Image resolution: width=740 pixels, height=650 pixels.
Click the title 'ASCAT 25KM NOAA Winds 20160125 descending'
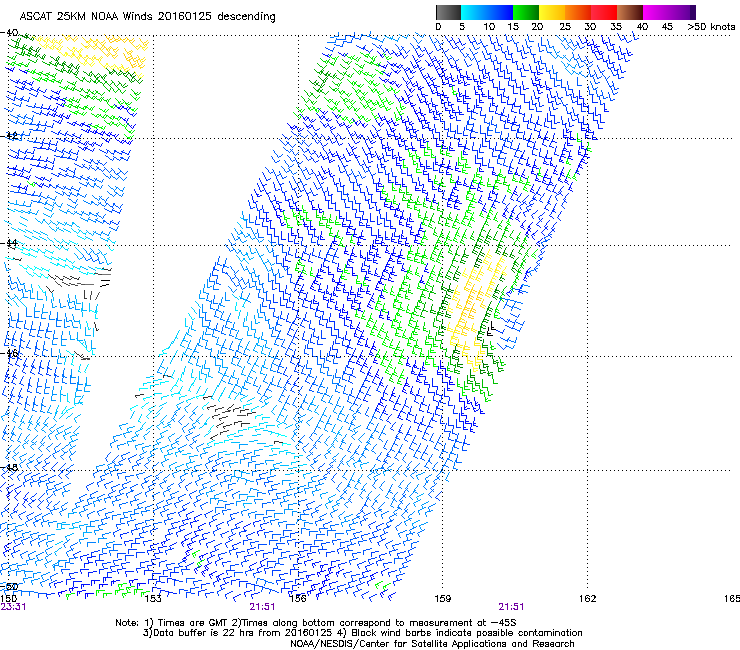tap(147, 16)
